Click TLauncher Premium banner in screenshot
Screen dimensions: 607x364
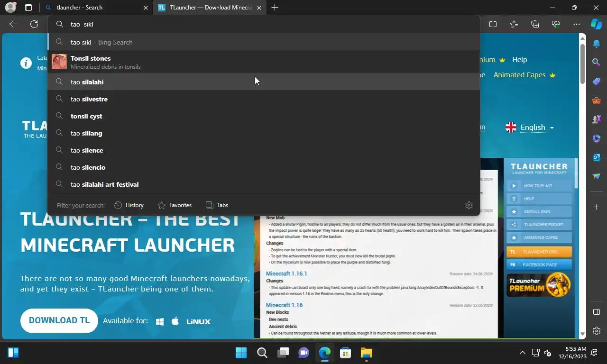coord(539,285)
